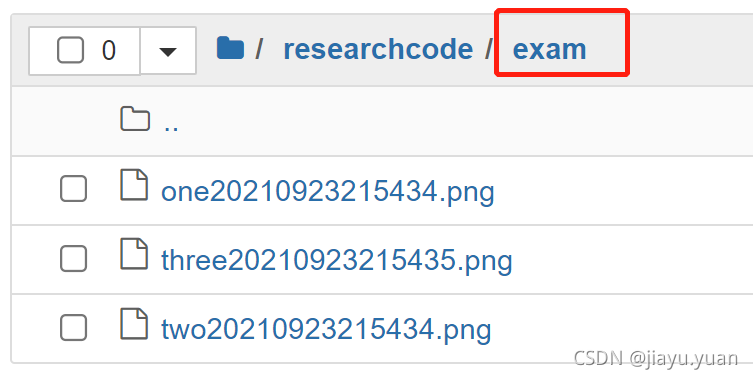Check the box for two20210923215434.png

[x=73, y=328]
